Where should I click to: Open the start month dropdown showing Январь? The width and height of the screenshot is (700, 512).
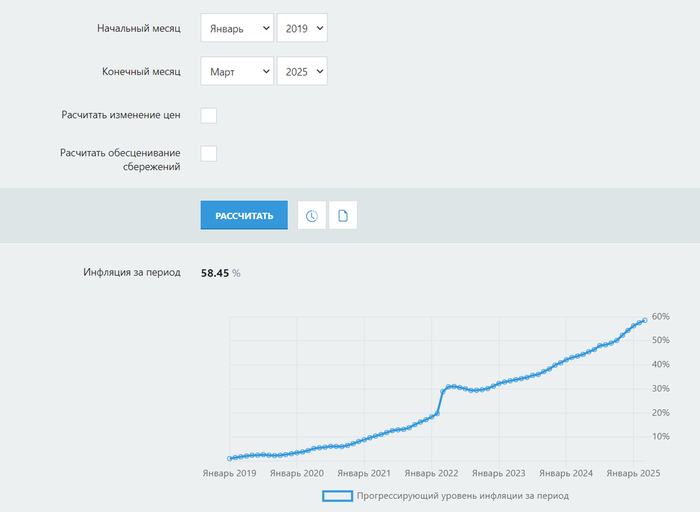pyautogui.click(x=236, y=29)
